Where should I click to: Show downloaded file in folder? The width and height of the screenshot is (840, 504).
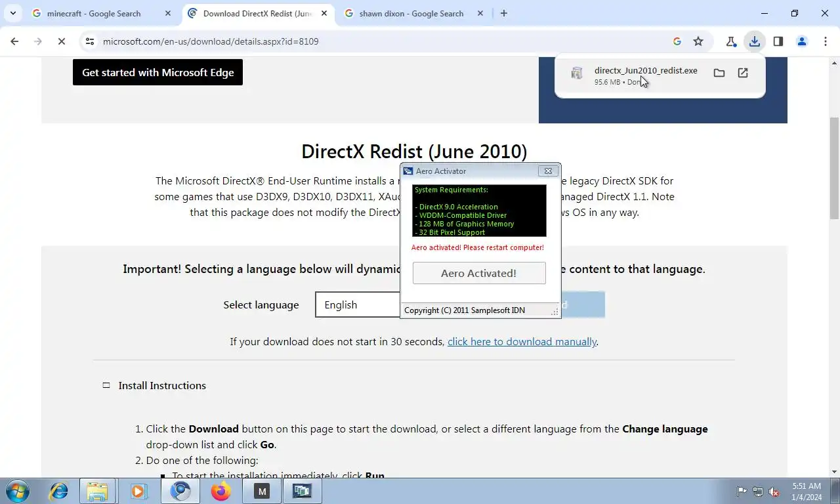coord(719,73)
